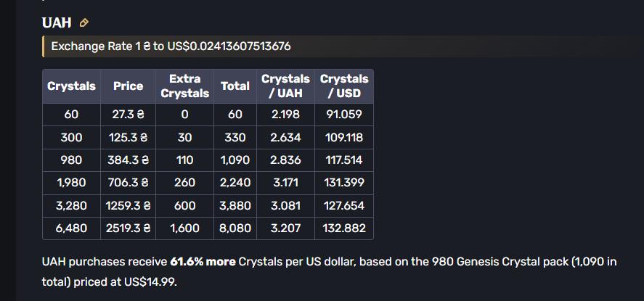Select the 132.882 Crystals per USD cell
The image size is (644, 301).
point(344,228)
